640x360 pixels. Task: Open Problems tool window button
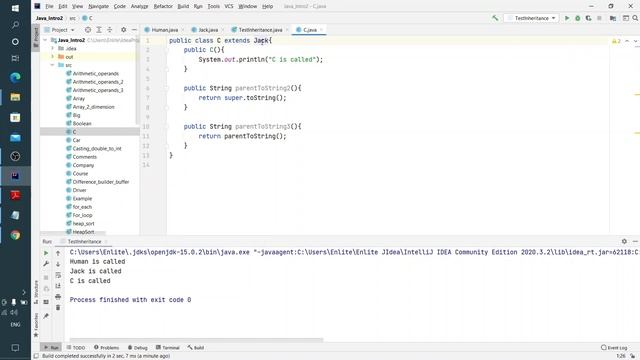[x=107, y=347]
